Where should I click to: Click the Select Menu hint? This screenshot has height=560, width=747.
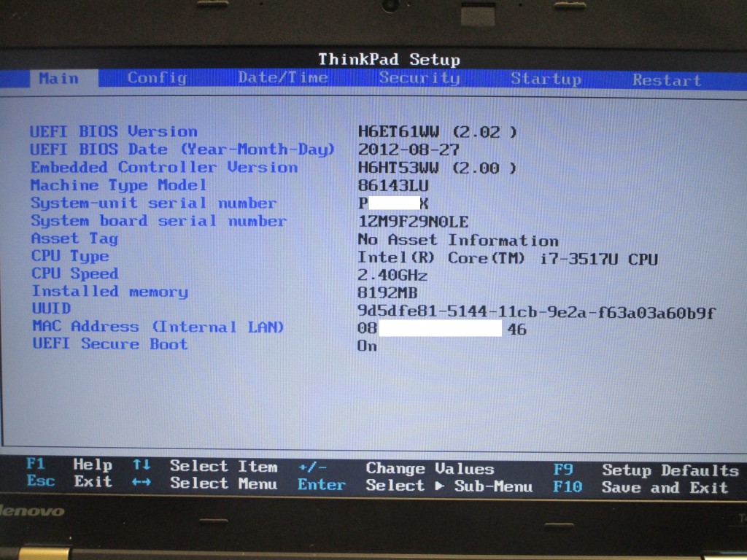224,484
